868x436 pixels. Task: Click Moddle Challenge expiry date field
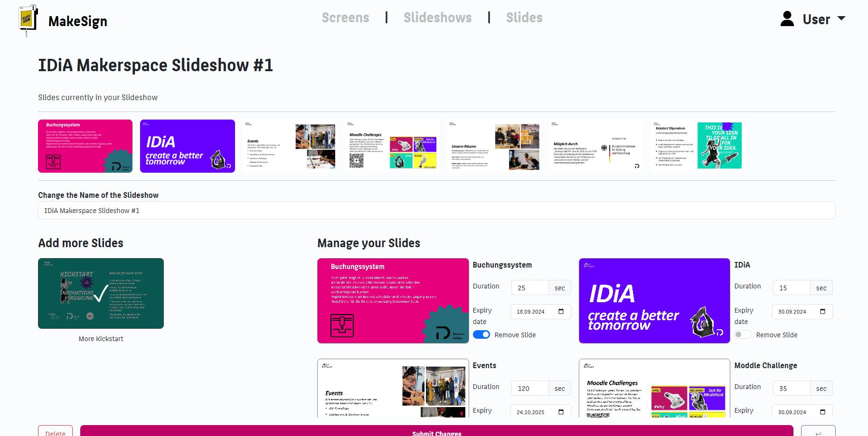point(802,411)
